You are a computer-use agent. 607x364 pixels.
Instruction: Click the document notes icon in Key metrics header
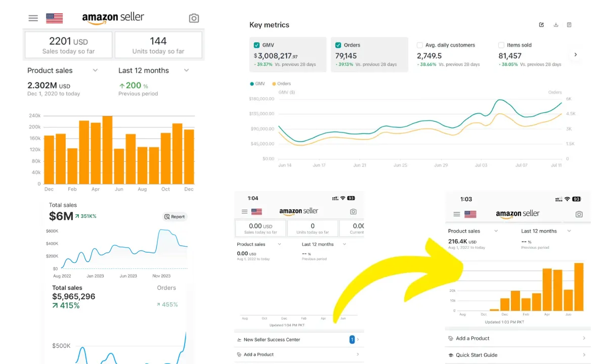(x=569, y=25)
